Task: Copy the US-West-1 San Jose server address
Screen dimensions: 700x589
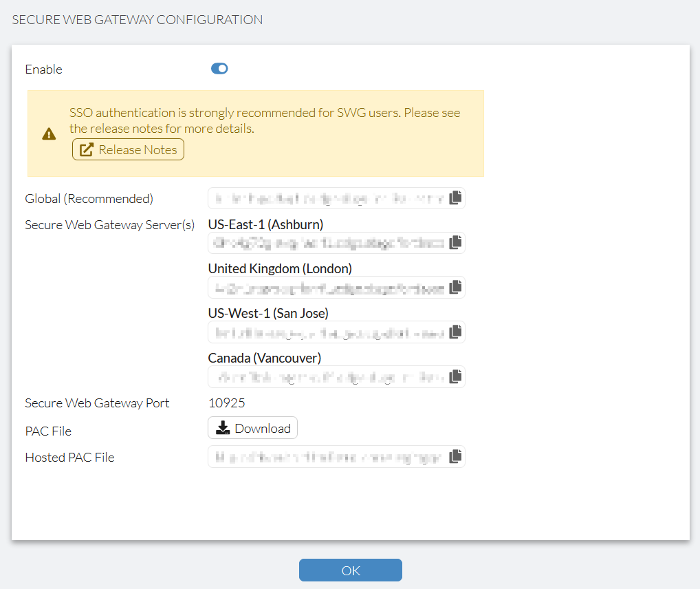Action: [455, 332]
